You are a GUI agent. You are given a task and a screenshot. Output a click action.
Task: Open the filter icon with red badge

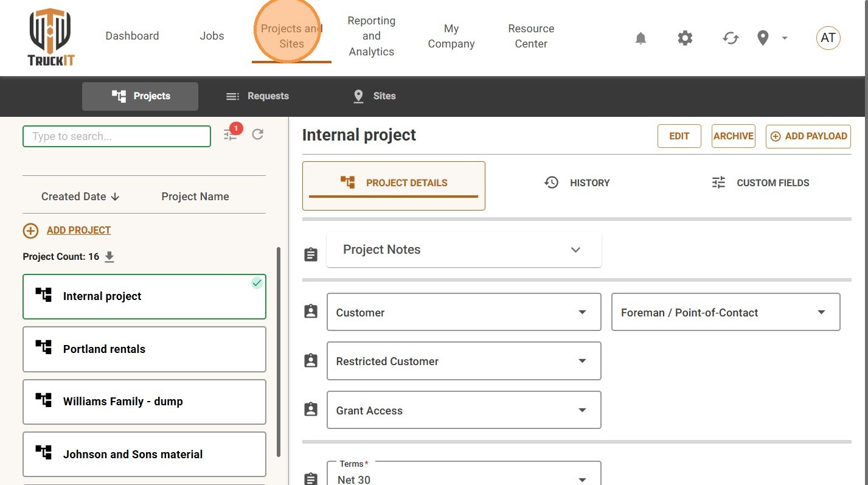(231, 134)
